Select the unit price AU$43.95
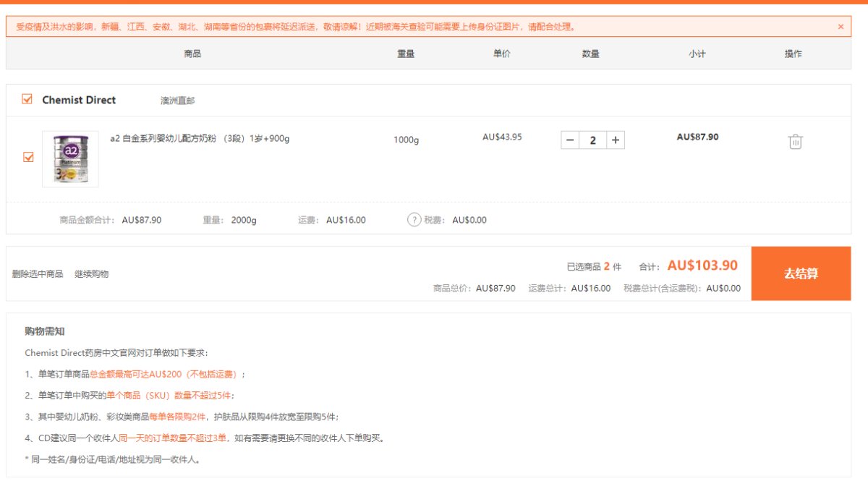Screen dimensions: 868x481 tap(502, 137)
